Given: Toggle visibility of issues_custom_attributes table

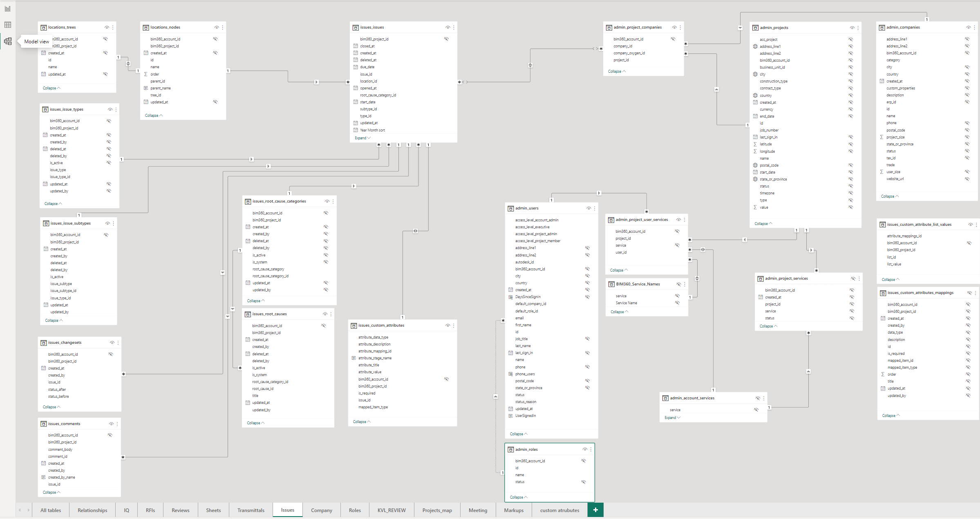Looking at the screenshot, I should pyautogui.click(x=447, y=325).
